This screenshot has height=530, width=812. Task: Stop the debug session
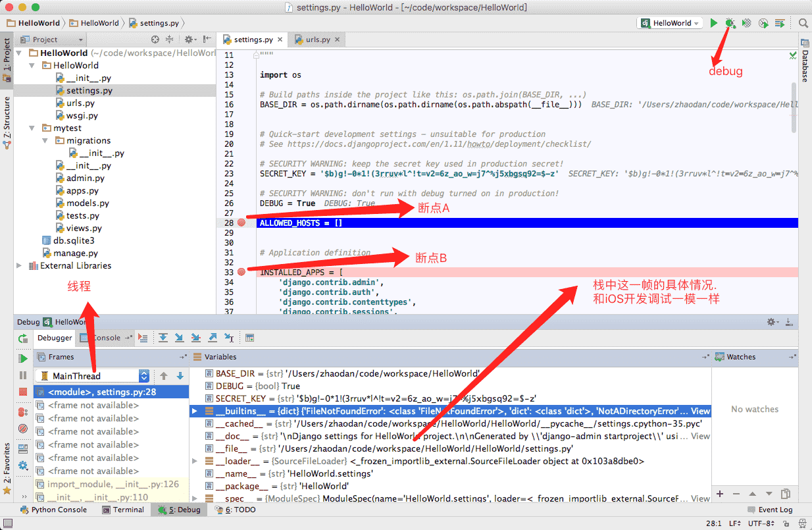coord(23,392)
